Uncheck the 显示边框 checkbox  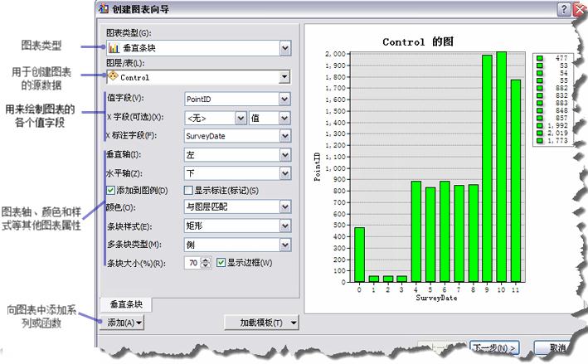(x=221, y=262)
